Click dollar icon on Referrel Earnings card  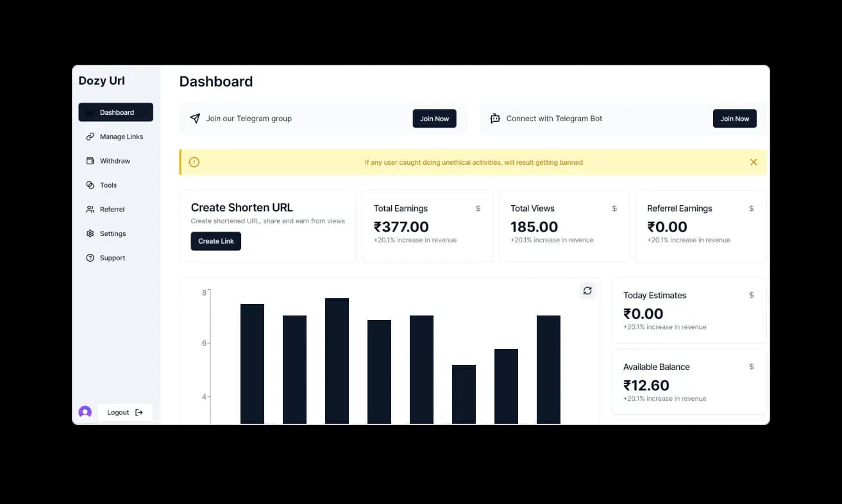[752, 208]
